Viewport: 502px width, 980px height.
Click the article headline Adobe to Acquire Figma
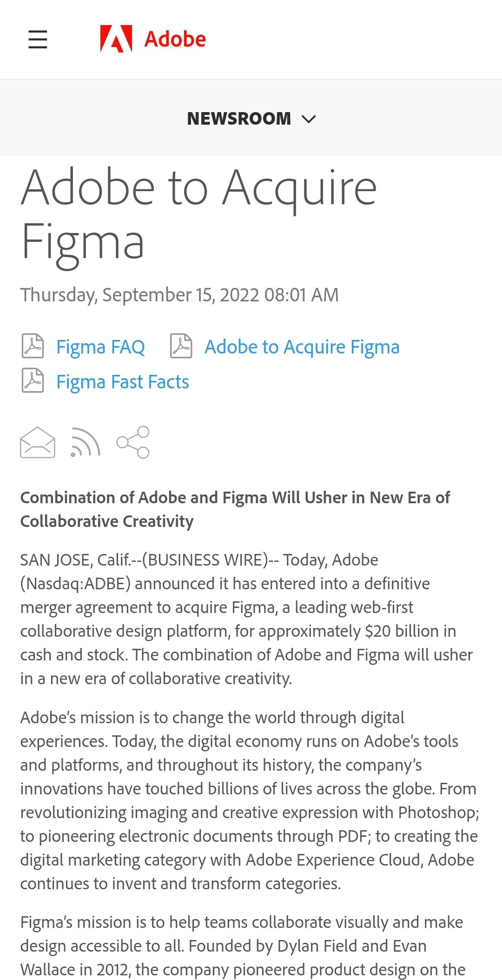click(x=199, y=214)
